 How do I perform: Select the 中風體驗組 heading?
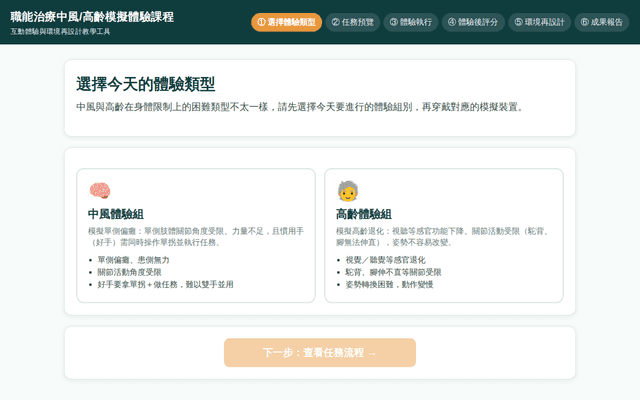tap(116, 214)
